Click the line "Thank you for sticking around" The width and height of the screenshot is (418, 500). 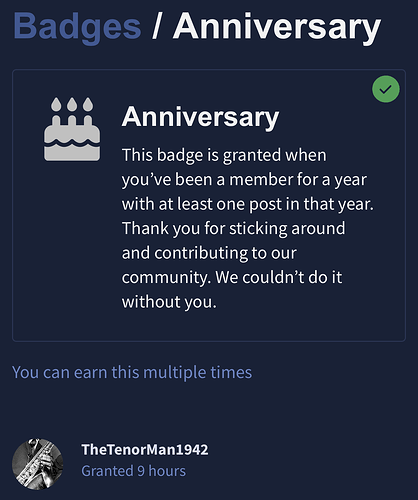tap(233, 228)
